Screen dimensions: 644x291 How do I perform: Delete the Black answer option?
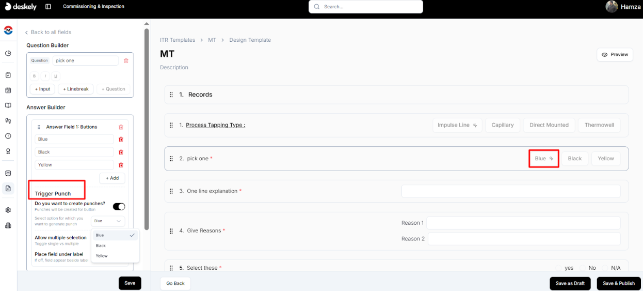(121, 152)
